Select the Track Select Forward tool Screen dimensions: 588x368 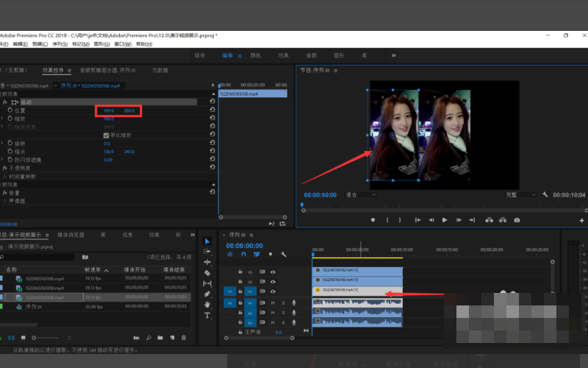pyautogui.click(x=207, y=252)
